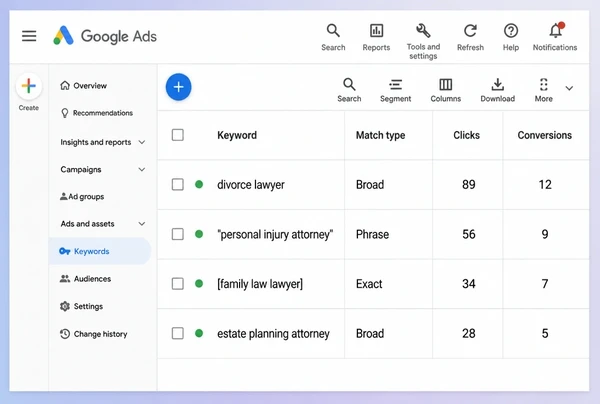Open the hamburger main menu
Screen dimensions: 600x404
point(29,36)
